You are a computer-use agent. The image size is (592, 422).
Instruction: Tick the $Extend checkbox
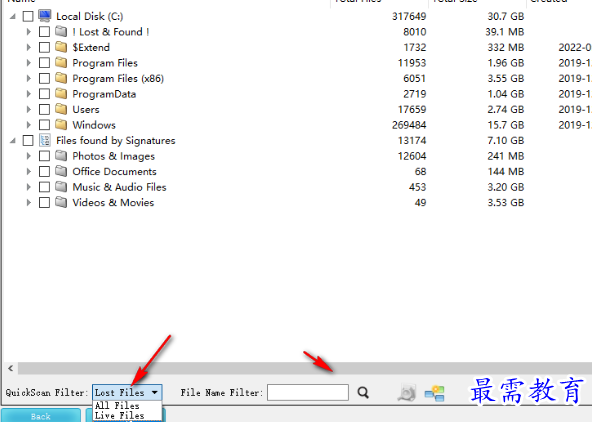[x=44, y=47]
